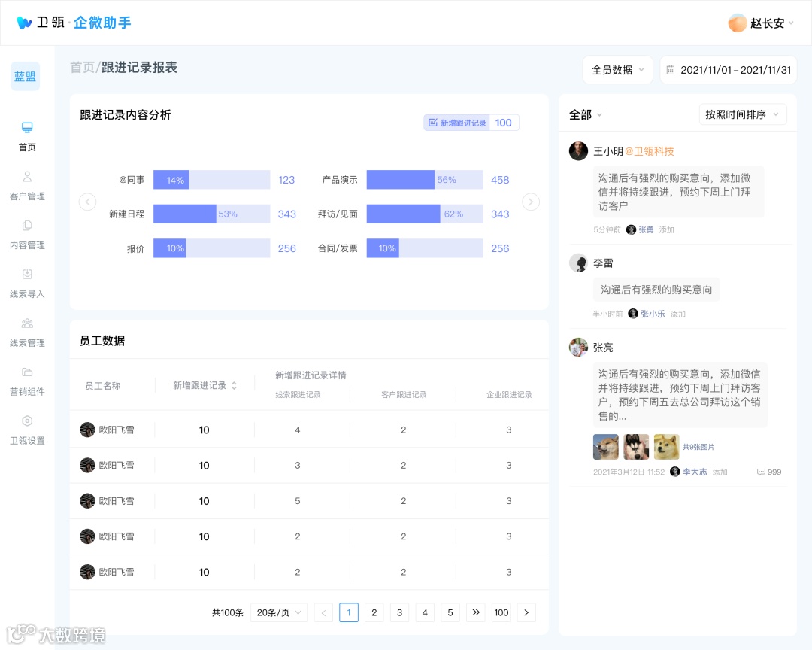Screen dimensions: 812x650
Task: Click 赵长安 user avatar
Action: (737, 23)
